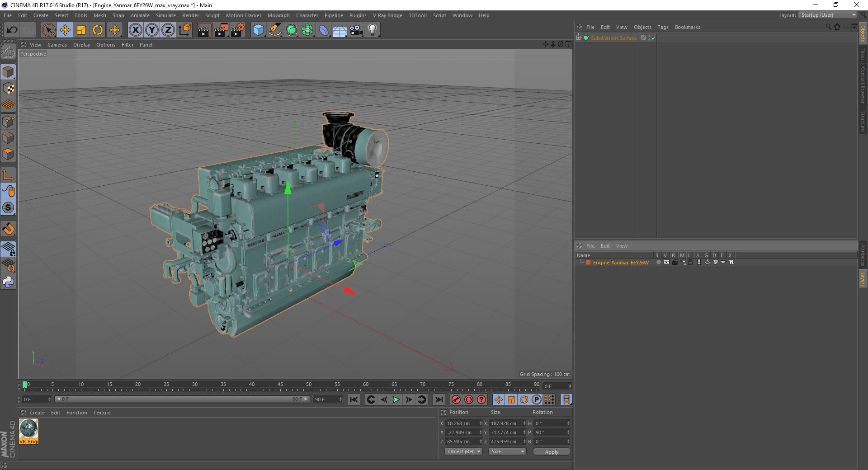The height and width of the screenshot is (470, 868).
Task: Toggle Y axis lock
Action: [152, 30]
